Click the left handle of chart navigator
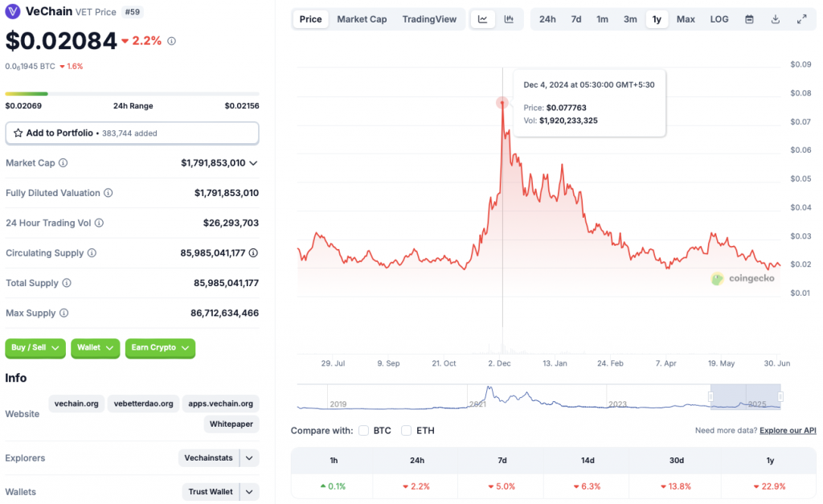The height and width of the screenshot is (504, 823). point(710,396)
